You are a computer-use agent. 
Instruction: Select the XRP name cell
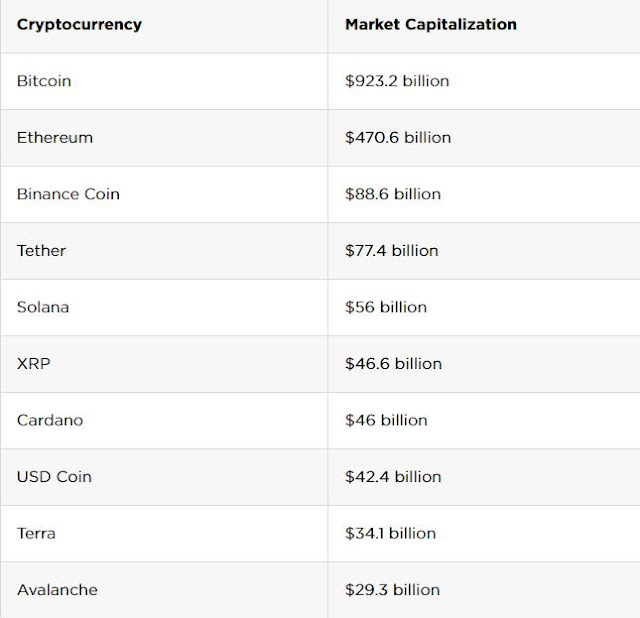[x=33, y=363]
